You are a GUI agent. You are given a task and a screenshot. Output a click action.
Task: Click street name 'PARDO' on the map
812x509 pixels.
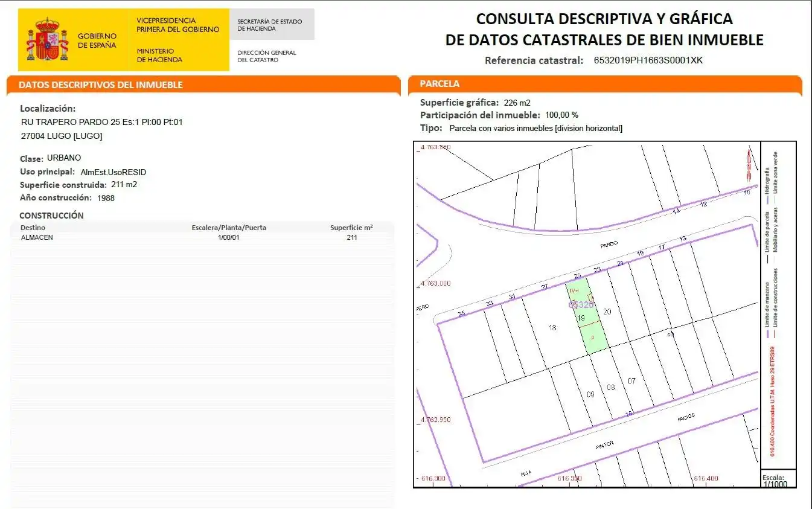(x=610, y=246)
